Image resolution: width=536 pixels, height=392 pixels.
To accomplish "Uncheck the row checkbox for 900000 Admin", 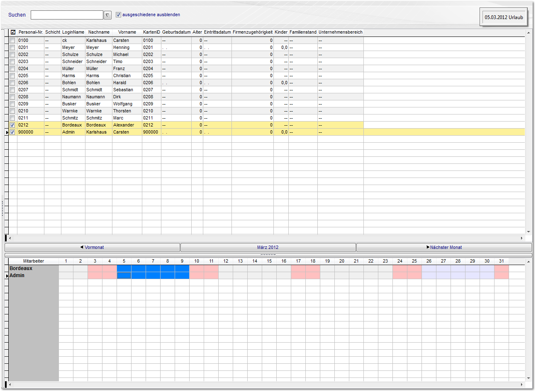I will [12, 132].
